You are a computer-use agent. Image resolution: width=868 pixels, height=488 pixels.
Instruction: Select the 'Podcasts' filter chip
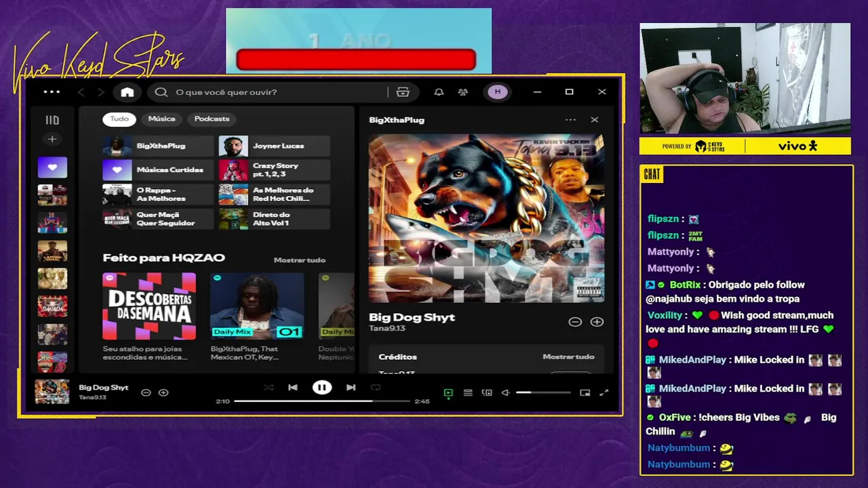click(212, 119)
